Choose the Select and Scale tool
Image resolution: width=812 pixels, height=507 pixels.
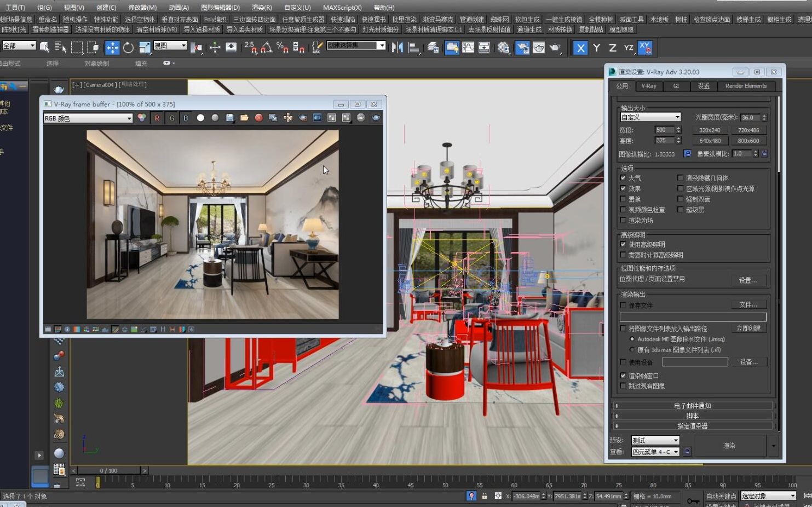145,48
